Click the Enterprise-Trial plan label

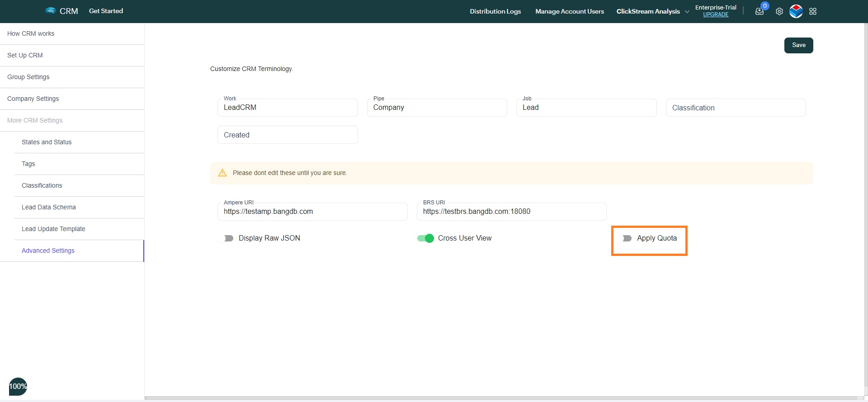(x=716, y=7)
